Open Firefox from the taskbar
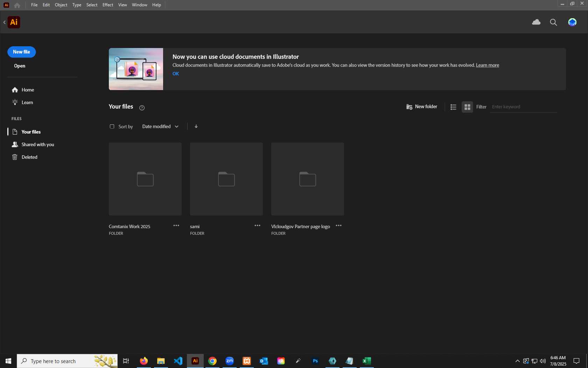This screenshot has height=368, width=588. pyautogui.click(x=143, y=361)
